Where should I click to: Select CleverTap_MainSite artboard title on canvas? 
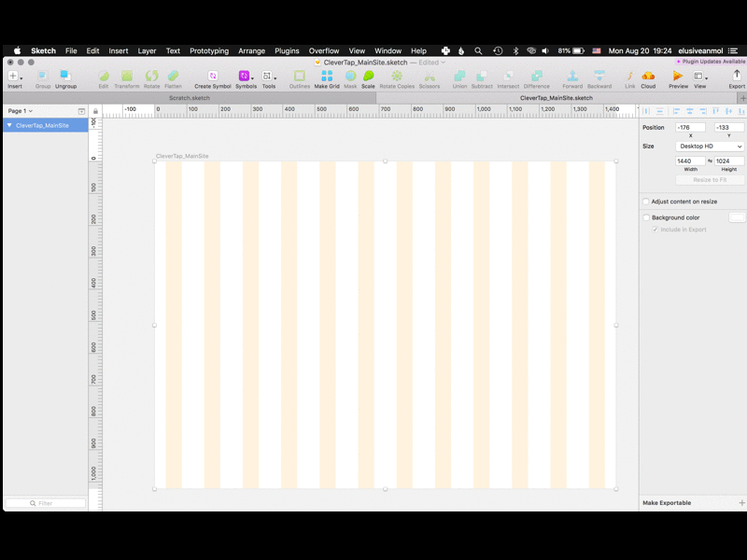182,156
